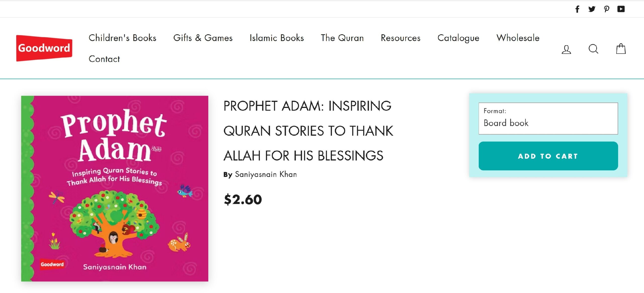Open the Wholesale navigation link
The width and height of the screenshot is (644, 293).
pos(518,38)
